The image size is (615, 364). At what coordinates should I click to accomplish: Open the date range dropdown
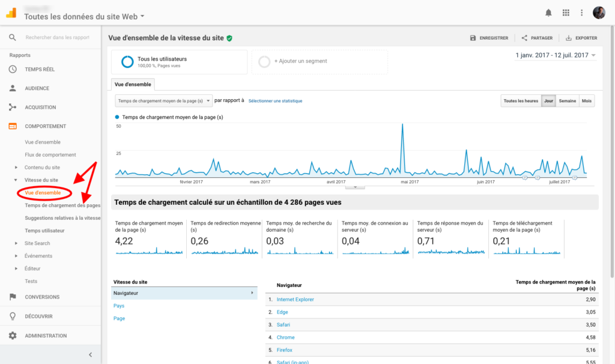(x=556, y=55)
